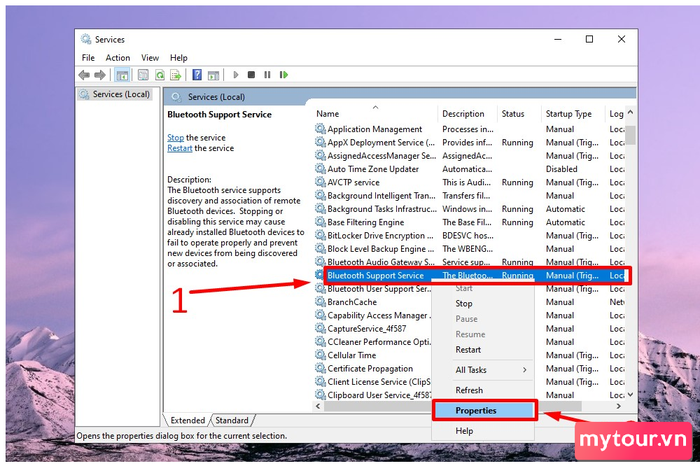The height and width of the screenshot is (470, 700).
Task: Click gear icon of Application Management service
Action: point(320,129)
